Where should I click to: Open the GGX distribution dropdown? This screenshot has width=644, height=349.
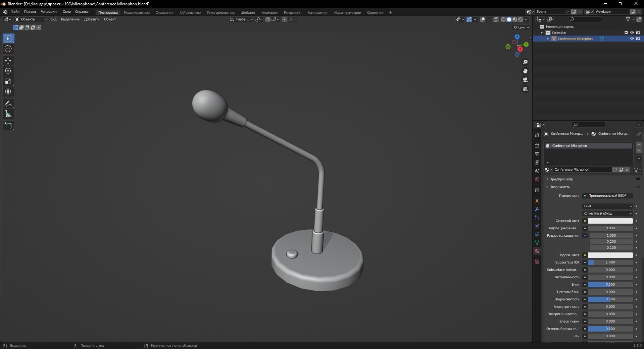pos(608,206)
